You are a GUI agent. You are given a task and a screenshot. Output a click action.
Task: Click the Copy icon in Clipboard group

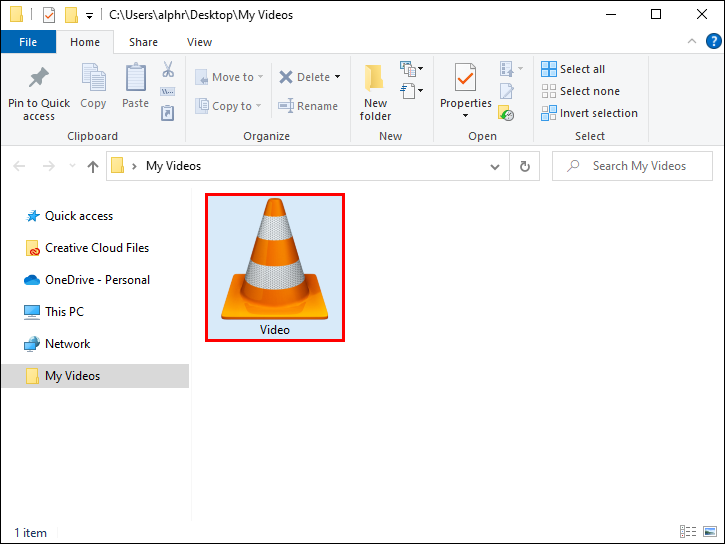coord(93,77)
